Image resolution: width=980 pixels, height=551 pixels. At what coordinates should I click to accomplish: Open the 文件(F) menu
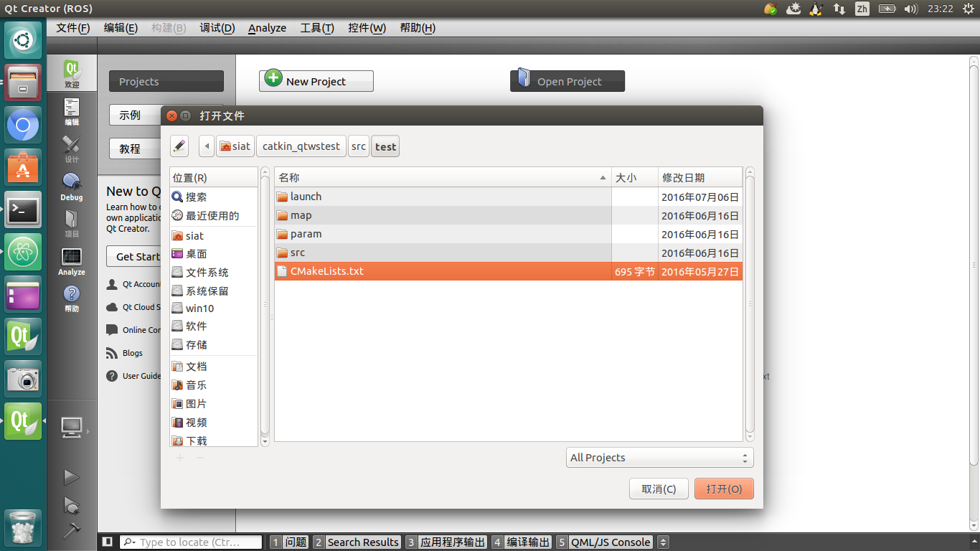73,28
